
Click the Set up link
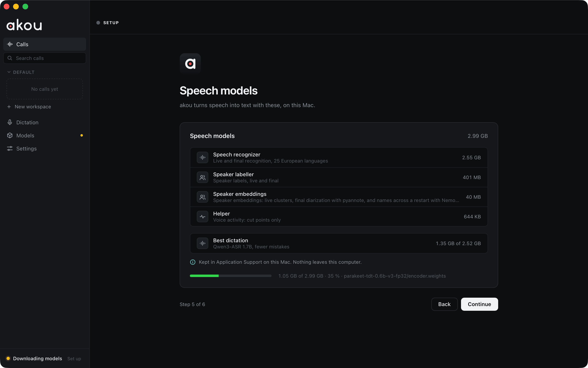[74, 359]
